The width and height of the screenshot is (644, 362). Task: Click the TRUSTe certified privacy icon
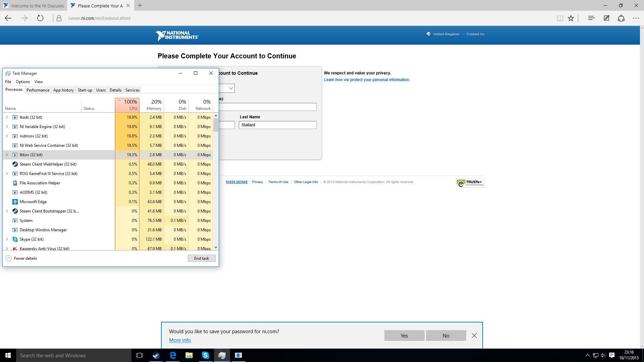470,183
